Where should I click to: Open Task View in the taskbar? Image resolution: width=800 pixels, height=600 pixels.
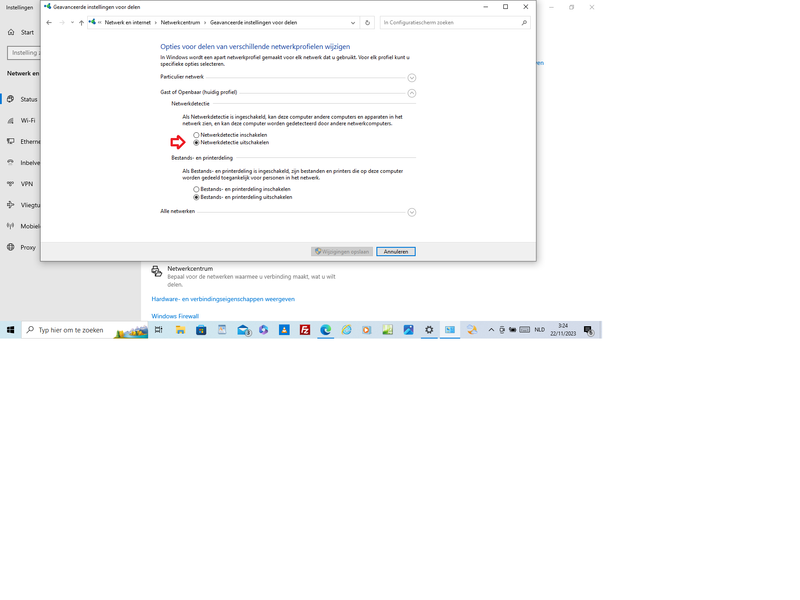(x=158, y=330)
